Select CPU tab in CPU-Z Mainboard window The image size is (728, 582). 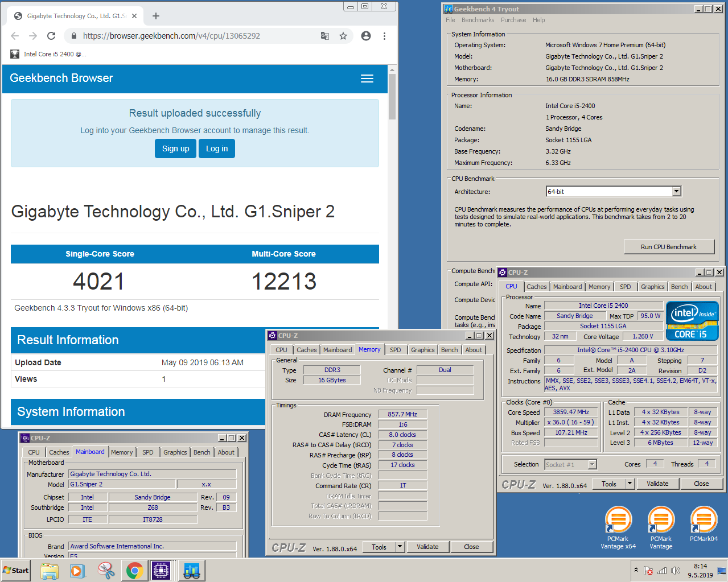point(34,452)
